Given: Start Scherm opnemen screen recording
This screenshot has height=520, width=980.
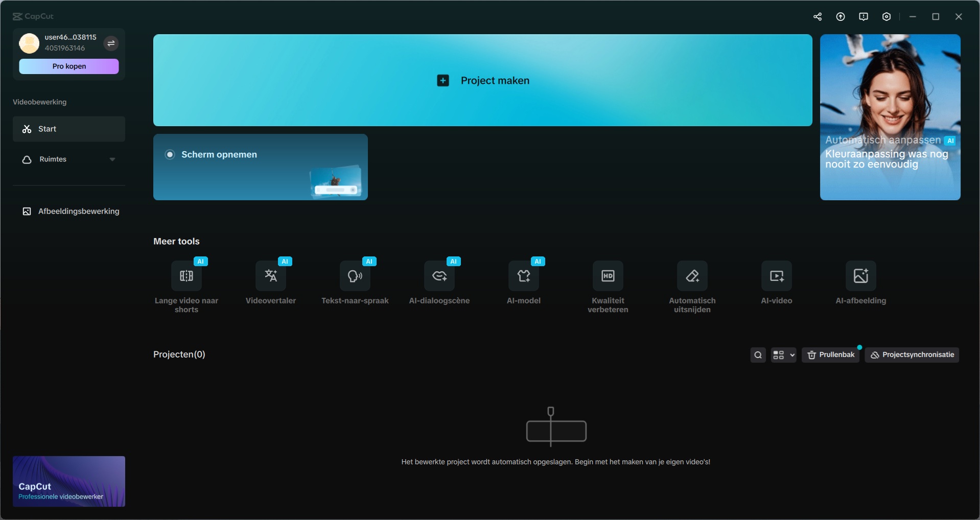Looking at the screenshot, I should coord(261,167).
